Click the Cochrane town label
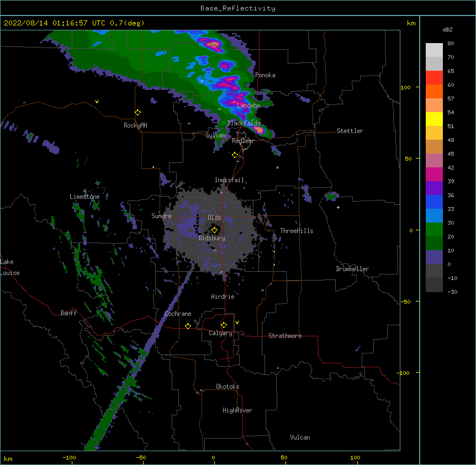Viewport: 476px width, 465px height. [178, 314]
